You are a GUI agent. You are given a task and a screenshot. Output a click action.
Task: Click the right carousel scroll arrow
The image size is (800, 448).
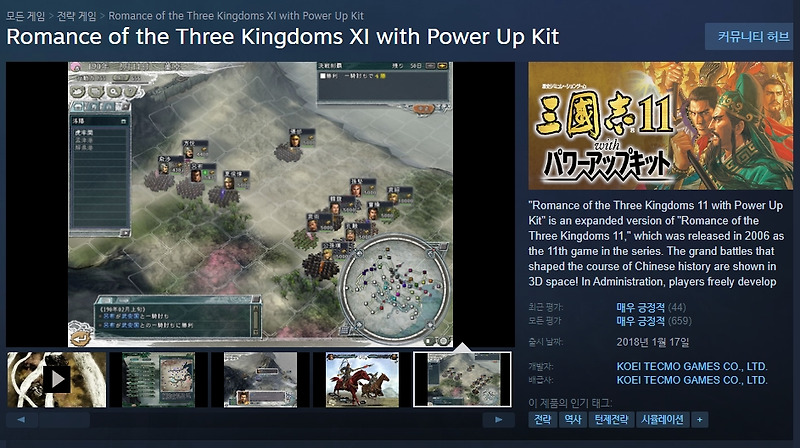click(x=498, y=419)
